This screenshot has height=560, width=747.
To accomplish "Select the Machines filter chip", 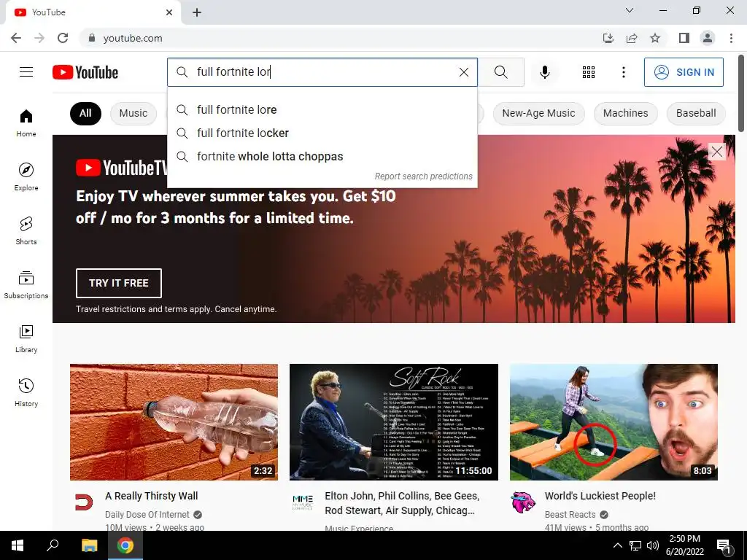I will click(625, 113).
